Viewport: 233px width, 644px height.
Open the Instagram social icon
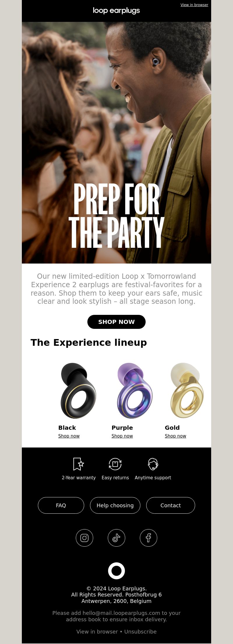click(84, 538)
